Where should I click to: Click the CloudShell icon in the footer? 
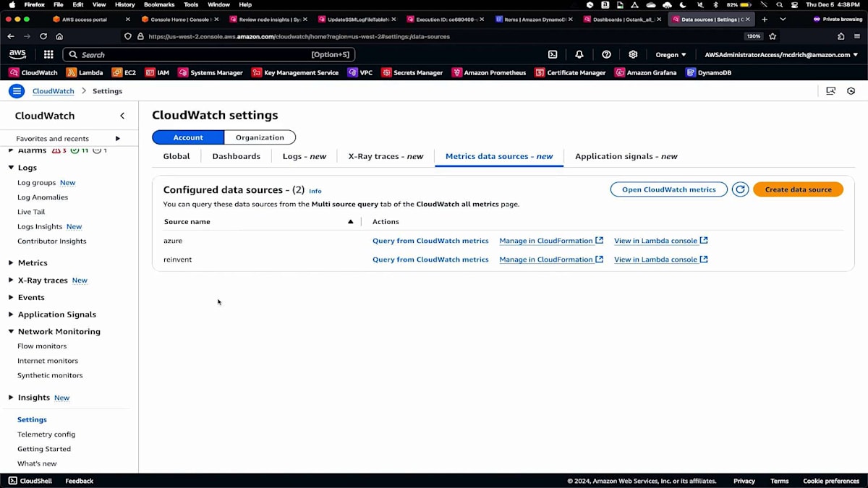pos(13,481)
